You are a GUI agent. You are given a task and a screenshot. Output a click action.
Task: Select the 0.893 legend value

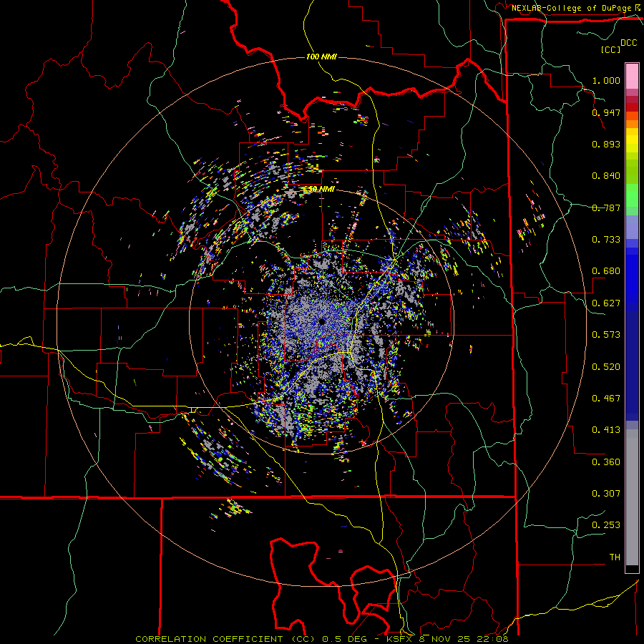pyautogui.click(x=606, y=144)
